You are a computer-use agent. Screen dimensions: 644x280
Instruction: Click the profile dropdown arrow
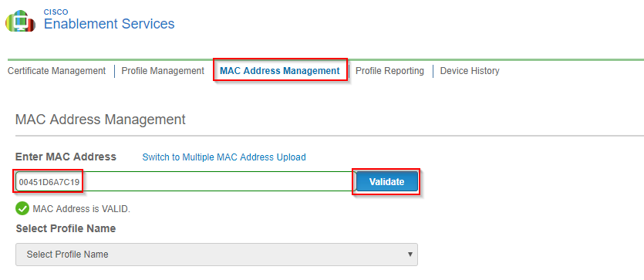click(410, 254)
